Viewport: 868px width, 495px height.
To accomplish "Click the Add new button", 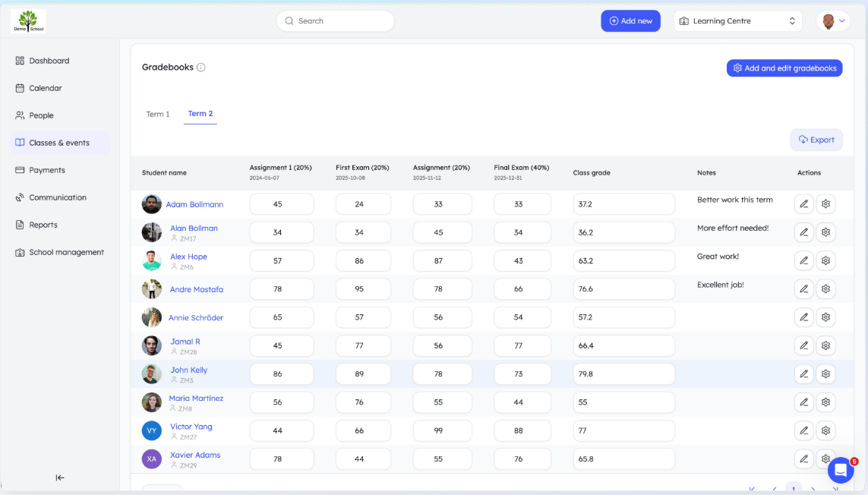I will pyautogui.click(x=630, y=20).
